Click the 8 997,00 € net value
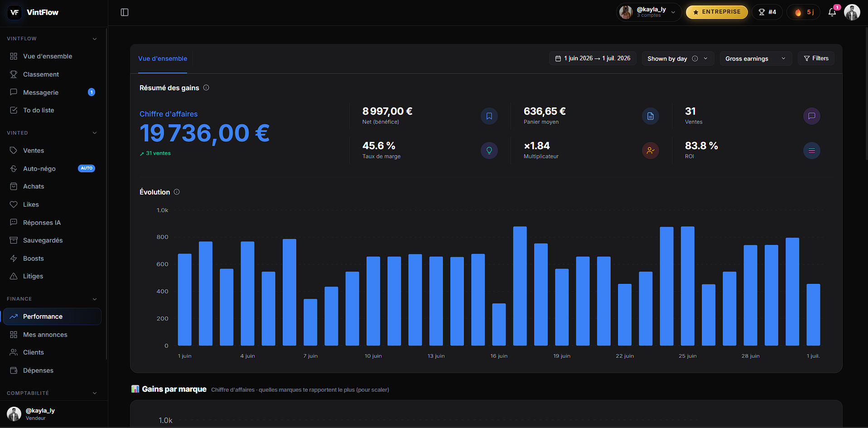The image size is (868, 428). pos(387,111)
